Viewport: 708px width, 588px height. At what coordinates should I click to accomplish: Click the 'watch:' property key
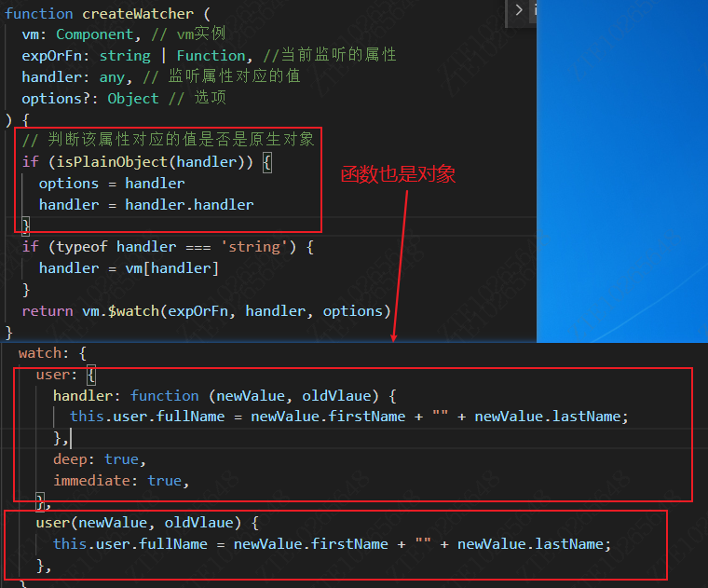44,353
